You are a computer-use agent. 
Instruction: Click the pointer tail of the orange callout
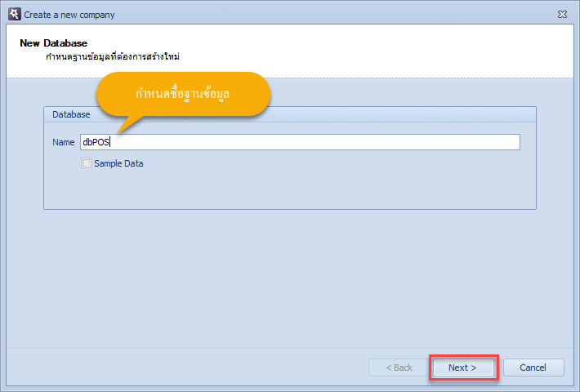click(127, 125)
